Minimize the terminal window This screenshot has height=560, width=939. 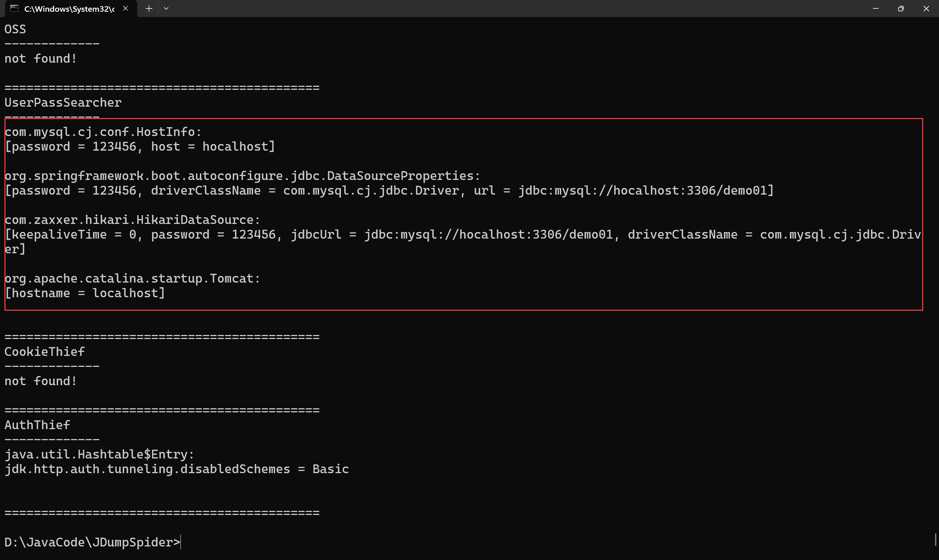876,8
